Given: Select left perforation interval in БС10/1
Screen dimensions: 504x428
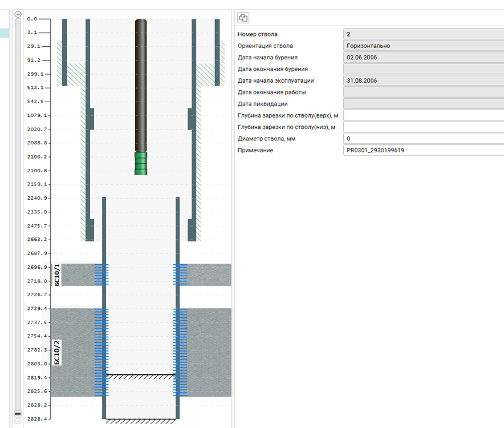Looking at the screenshot, I should [101, 274].
